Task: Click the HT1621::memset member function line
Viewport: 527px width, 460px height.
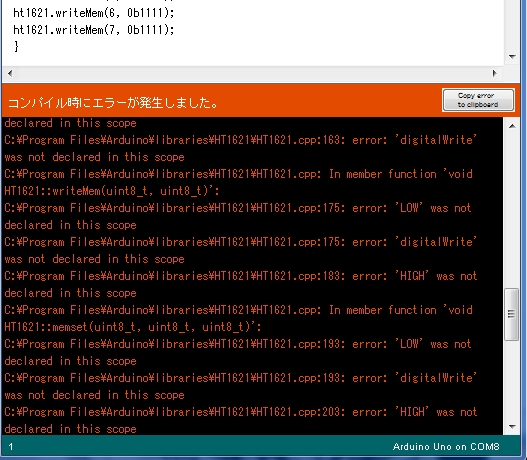Action: 133,326
